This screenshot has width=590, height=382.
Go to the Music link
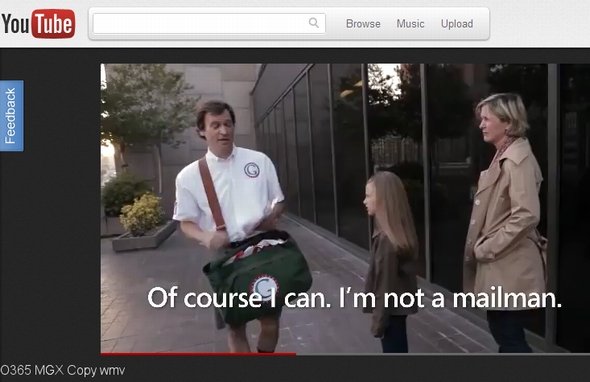point(410,24)
